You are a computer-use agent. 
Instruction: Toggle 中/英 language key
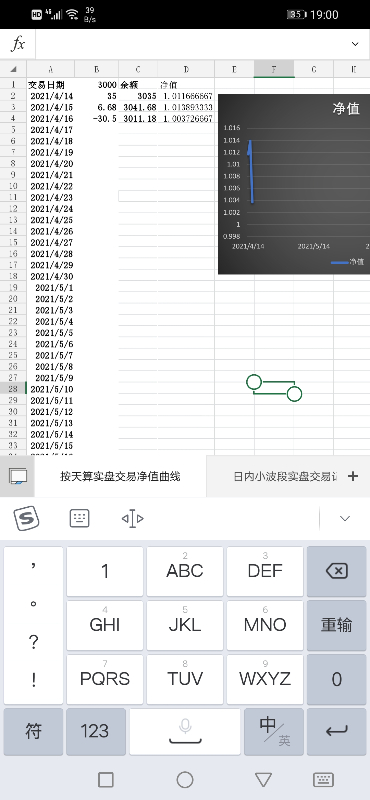pyautogui.click(x=274, y=732)
